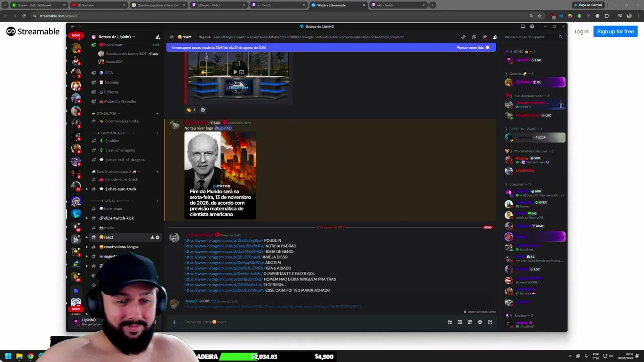Open the chat-euro-truck channel
Image resolution: width=644 pixels, height=362 pixels.
pyautogui.click(x=122, y=189)
